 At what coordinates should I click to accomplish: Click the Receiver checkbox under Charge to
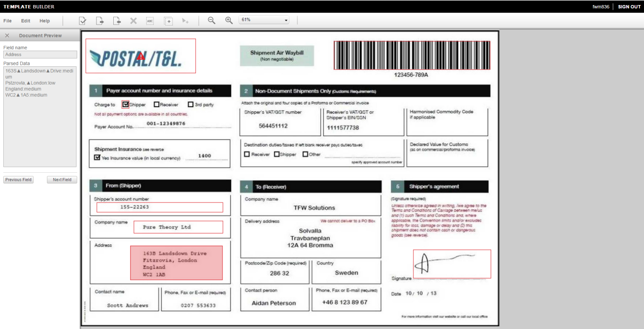coord(157,105)
